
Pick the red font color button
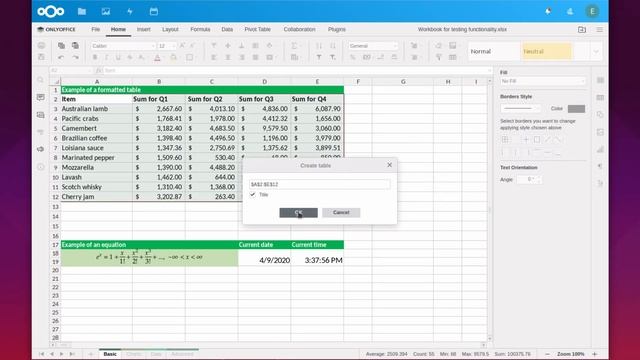pyautogui.click(x=157, y=58)
